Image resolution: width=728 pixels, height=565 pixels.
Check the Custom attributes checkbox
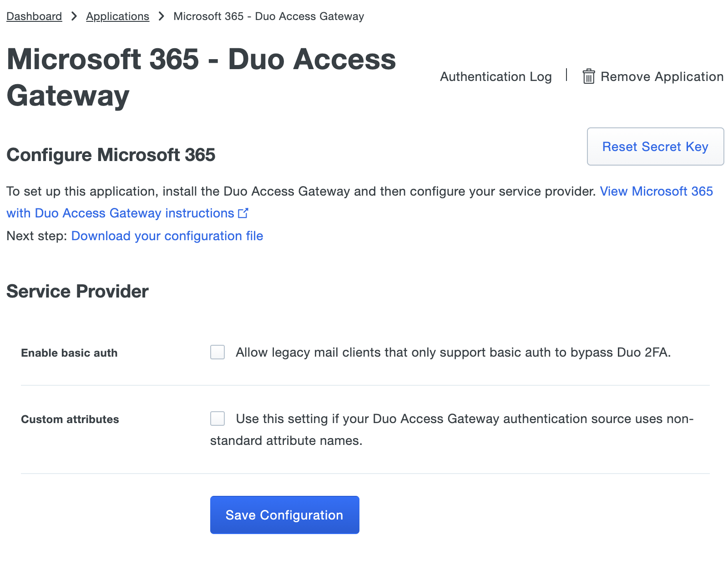pyautogui.click(x=217, y=419)
